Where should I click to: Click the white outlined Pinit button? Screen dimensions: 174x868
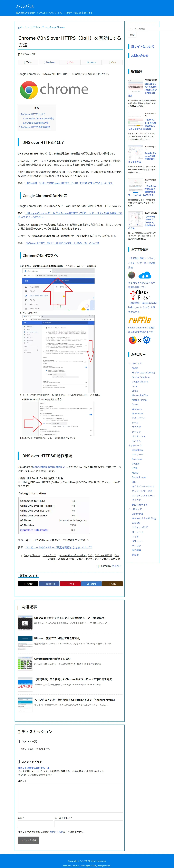tap(70, 62)
